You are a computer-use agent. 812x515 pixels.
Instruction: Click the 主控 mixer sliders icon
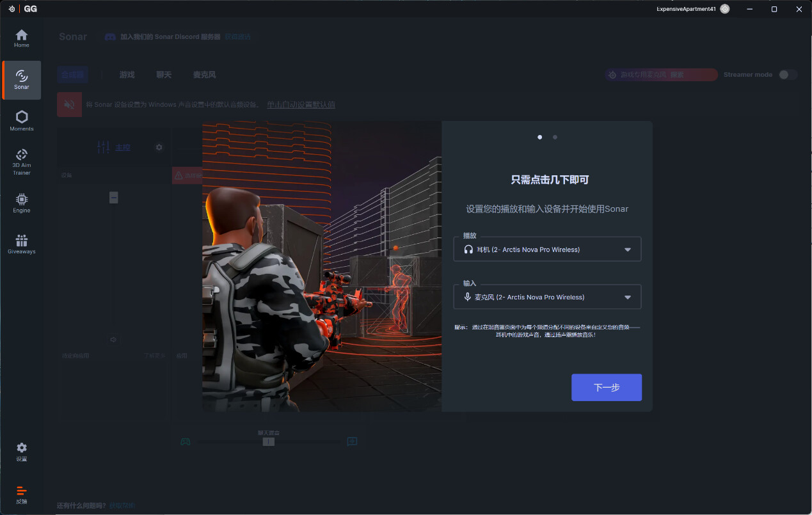(103, 147)
